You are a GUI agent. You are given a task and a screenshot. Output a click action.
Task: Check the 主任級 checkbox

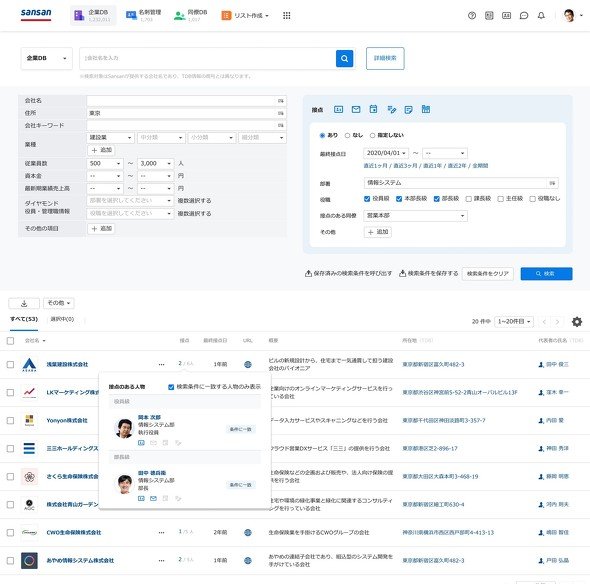point(501,199)
